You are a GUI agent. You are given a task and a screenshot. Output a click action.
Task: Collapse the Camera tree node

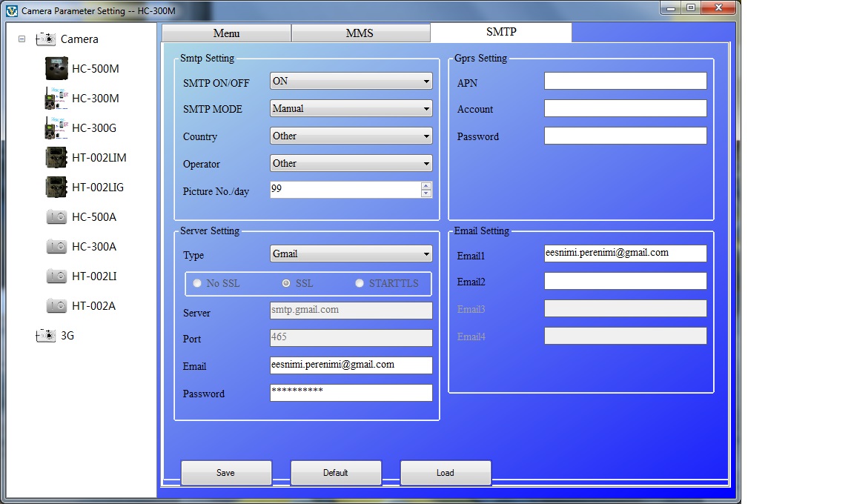(22, 39)
